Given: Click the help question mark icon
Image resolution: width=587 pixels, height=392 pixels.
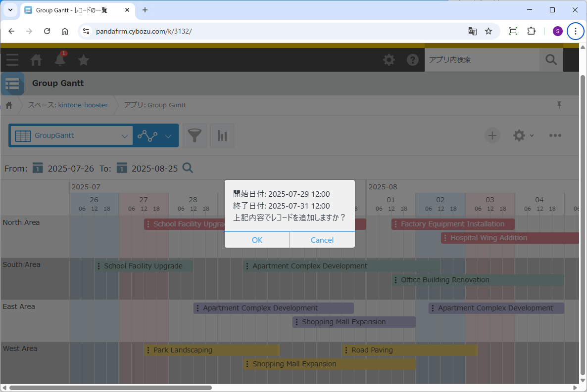Looking at the screenshot, I should tap(413, 60).
